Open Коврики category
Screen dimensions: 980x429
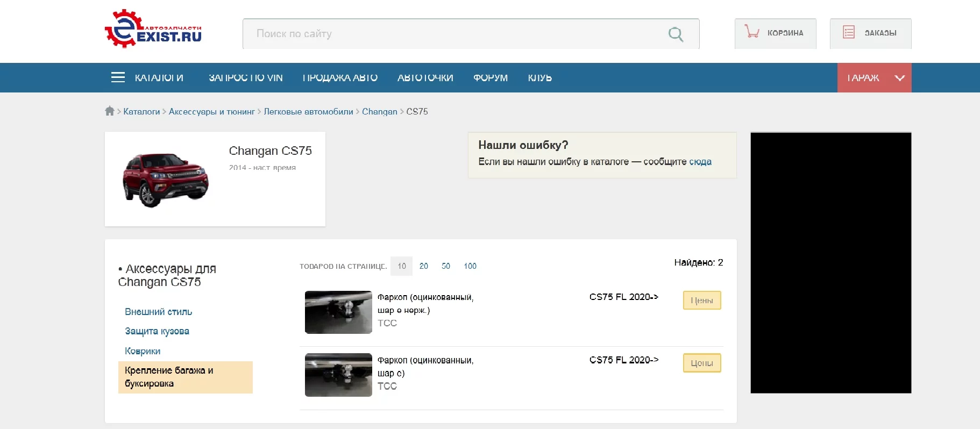point(143,351)
